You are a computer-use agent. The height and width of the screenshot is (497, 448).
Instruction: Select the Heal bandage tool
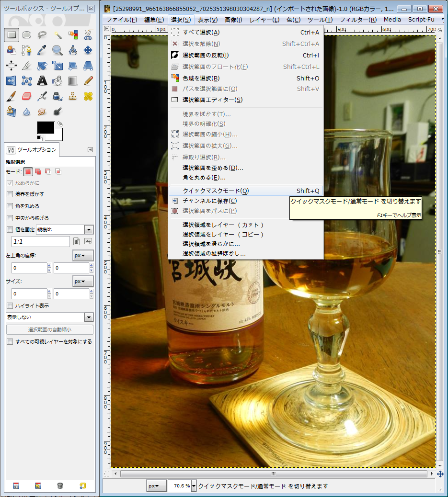click(88, 96)
